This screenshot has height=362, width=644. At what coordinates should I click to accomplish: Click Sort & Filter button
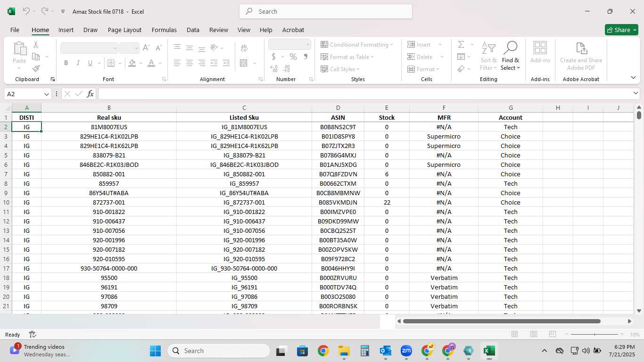pos(488,57)
